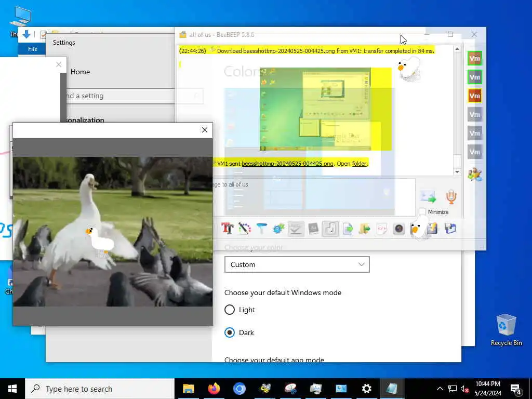
Task: Send a folder using the folder arrow icon
Action: (x=364, y=229)
